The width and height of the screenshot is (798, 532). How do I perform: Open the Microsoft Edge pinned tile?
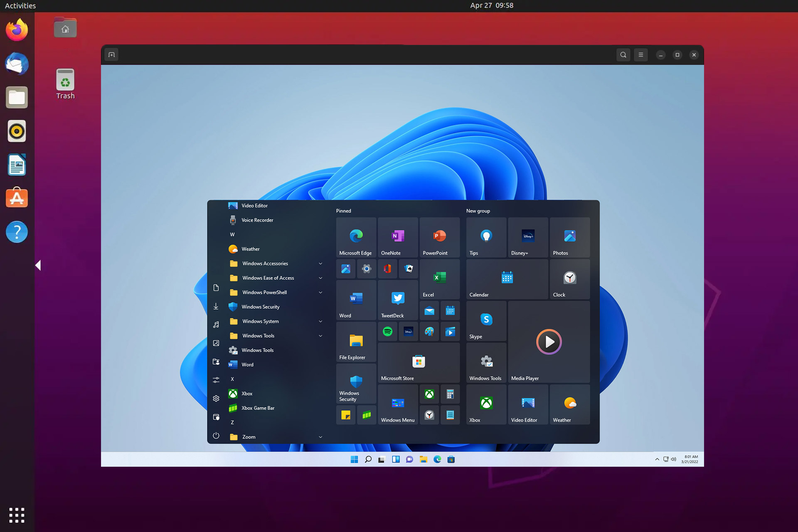pos(356,237)
